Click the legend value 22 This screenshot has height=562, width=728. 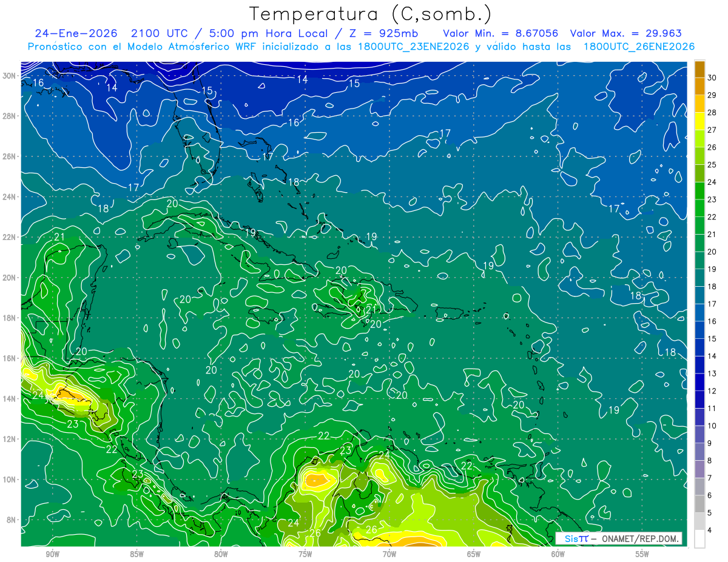[712, 216]
